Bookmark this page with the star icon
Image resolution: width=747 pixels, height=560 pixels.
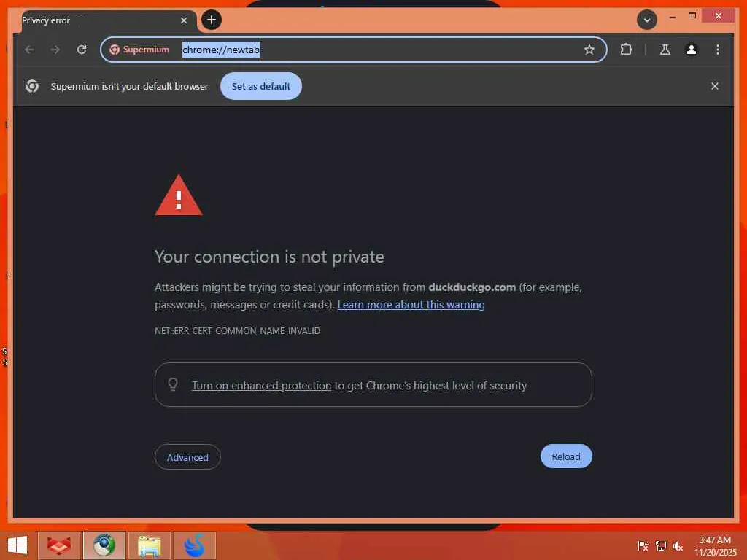(x=589, y=50)
